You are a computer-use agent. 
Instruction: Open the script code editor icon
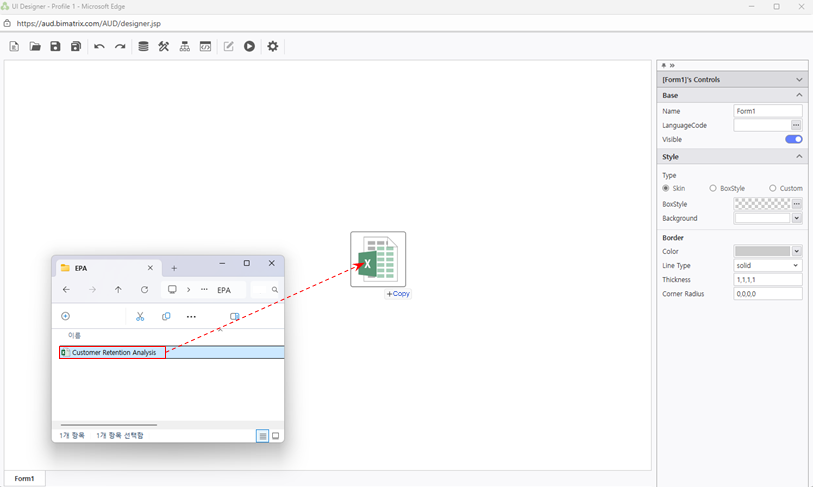tap(206, 47)
